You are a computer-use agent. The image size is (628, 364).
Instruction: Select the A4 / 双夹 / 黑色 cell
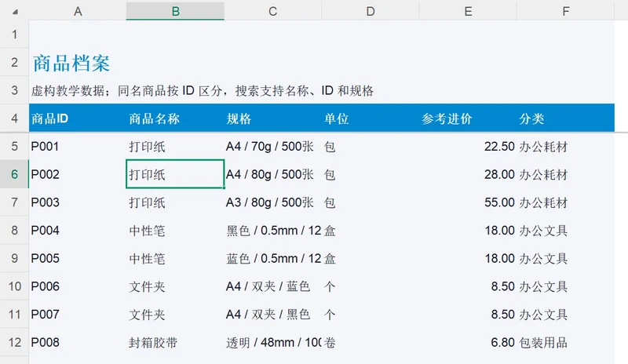(x=272, y=315)
